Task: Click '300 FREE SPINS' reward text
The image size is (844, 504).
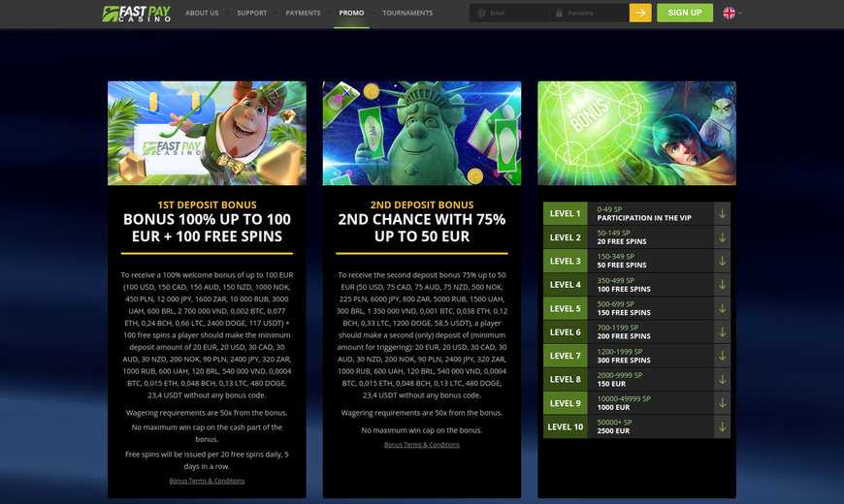Action: 624,360
